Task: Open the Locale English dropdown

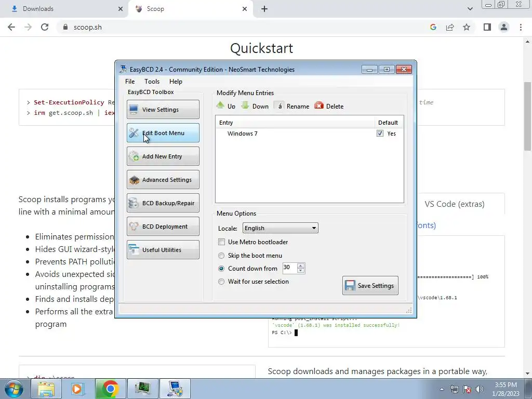Action: (x=280, y=228)
